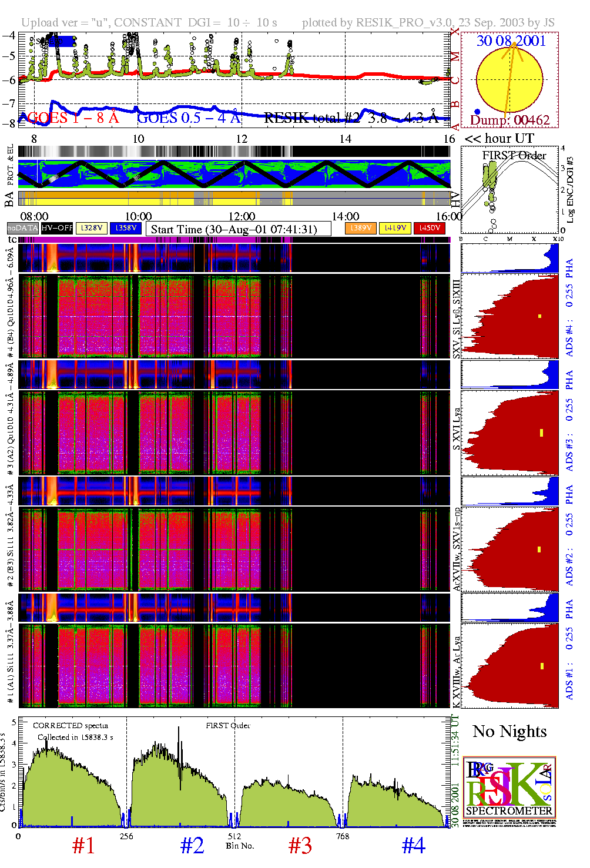Click the HV-OFF black legend box

(57, 228)
